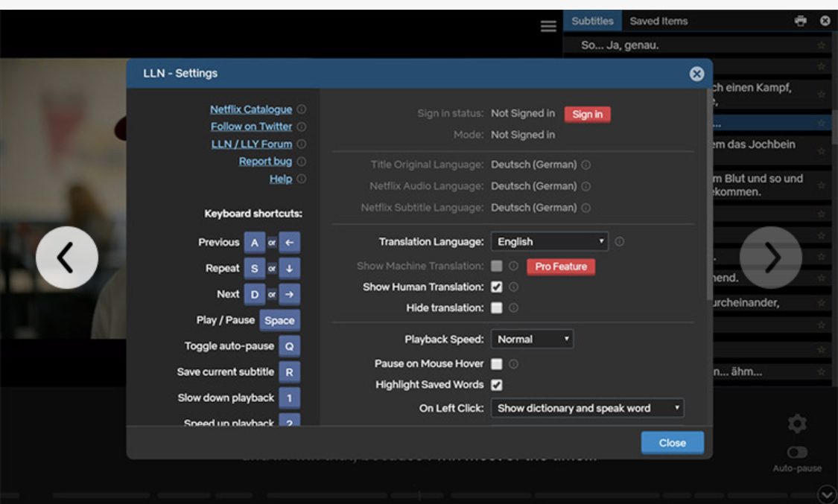The width and height of the screenshot is (838, 504).
Task: Go to next slide with right arrow
Action: point(771,258)
